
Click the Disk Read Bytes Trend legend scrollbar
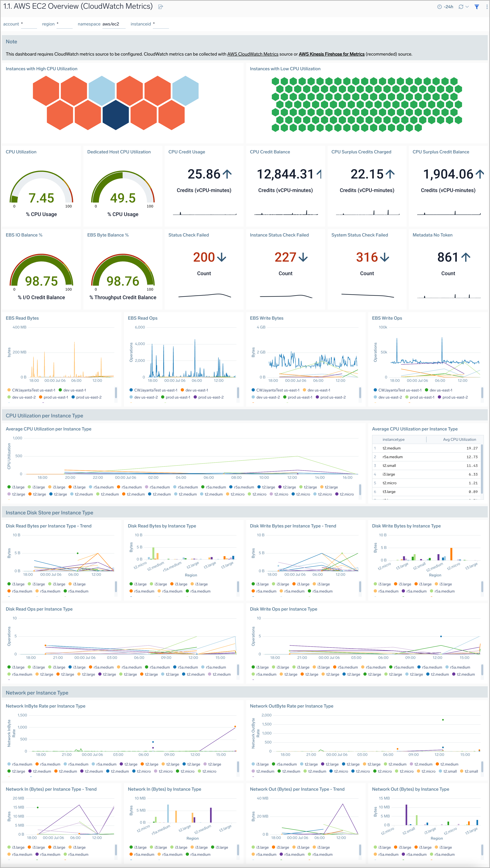point(116,587)
